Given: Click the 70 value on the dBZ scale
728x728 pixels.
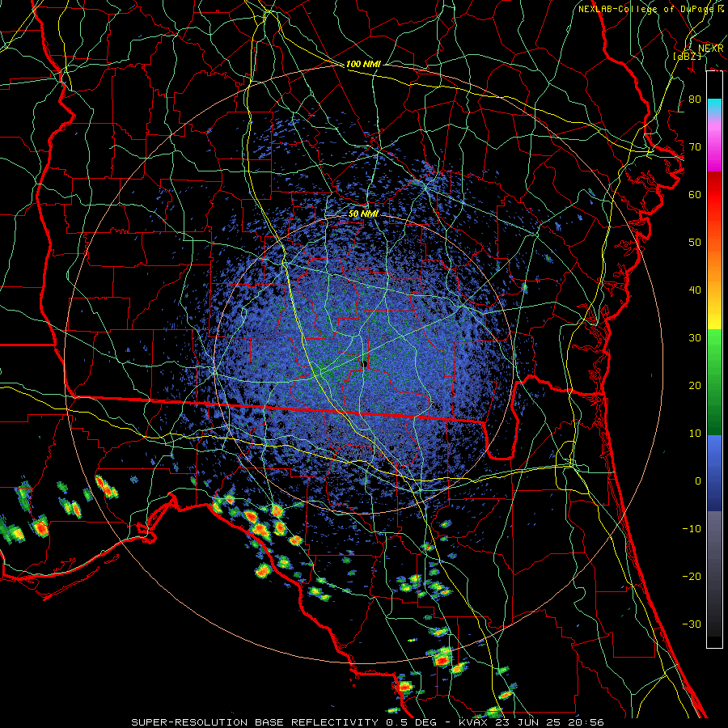Looking at the screenshot, I should [695, 147].
